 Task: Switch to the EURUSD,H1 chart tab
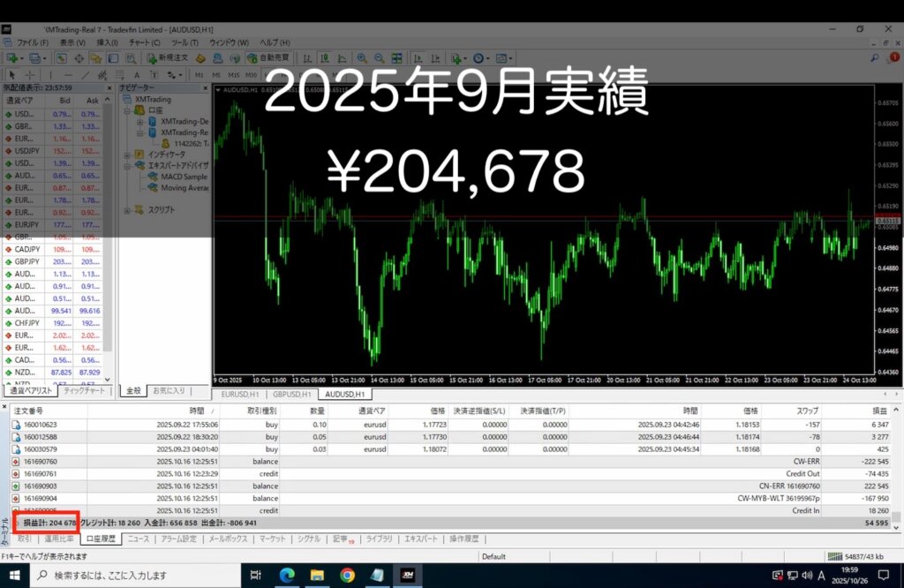click(240, 394)
